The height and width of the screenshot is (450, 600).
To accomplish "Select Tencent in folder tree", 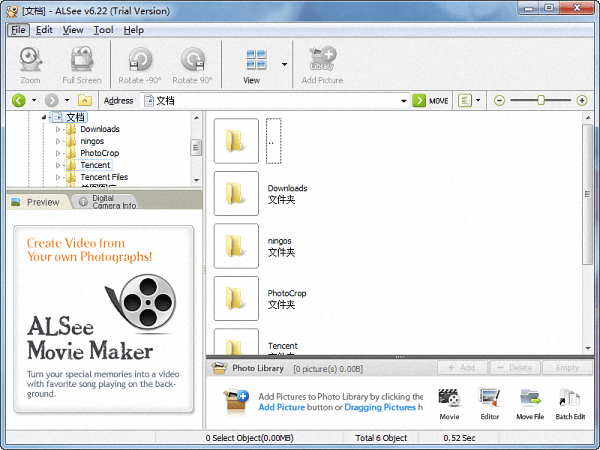I will [x=95, y=165].
